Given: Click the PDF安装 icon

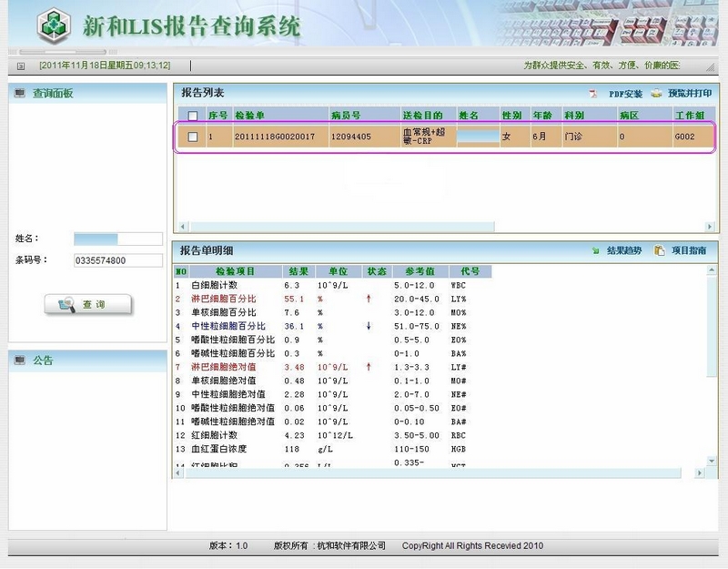Looking at the screenshot, I should tap(592, 94).
